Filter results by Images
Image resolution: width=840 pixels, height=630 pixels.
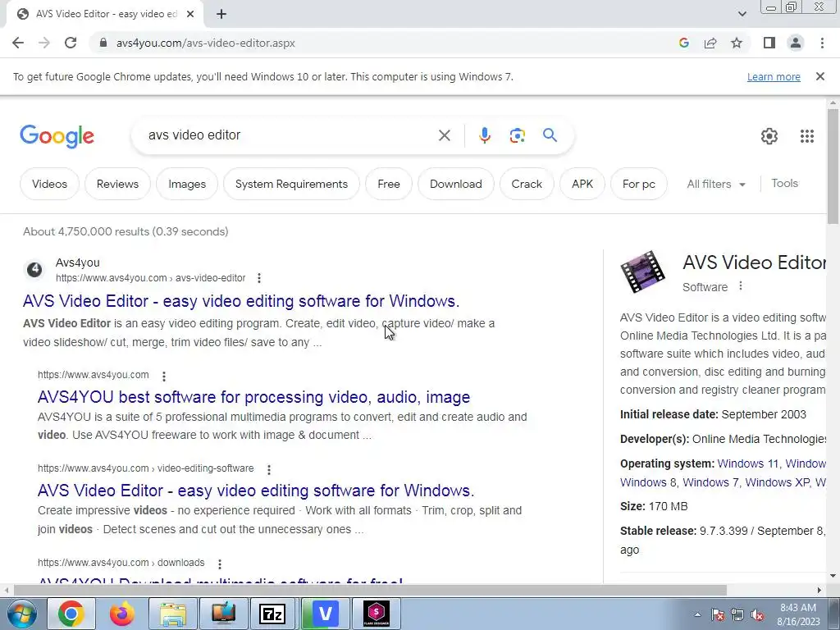(187, 184)
